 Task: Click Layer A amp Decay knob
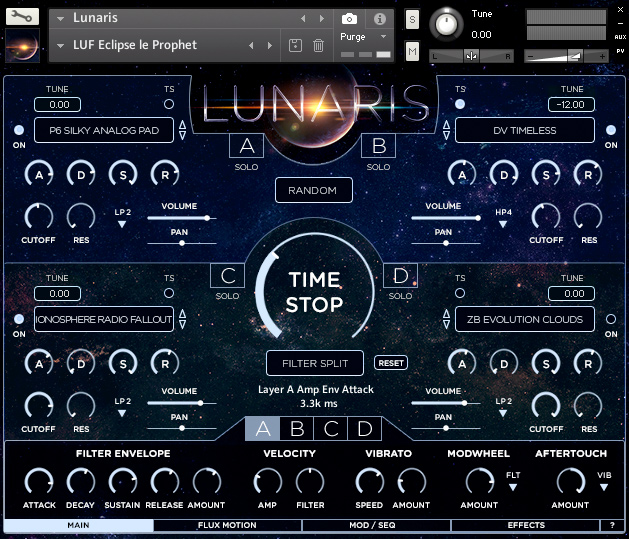pyautogui.click(x=81, y=174)
